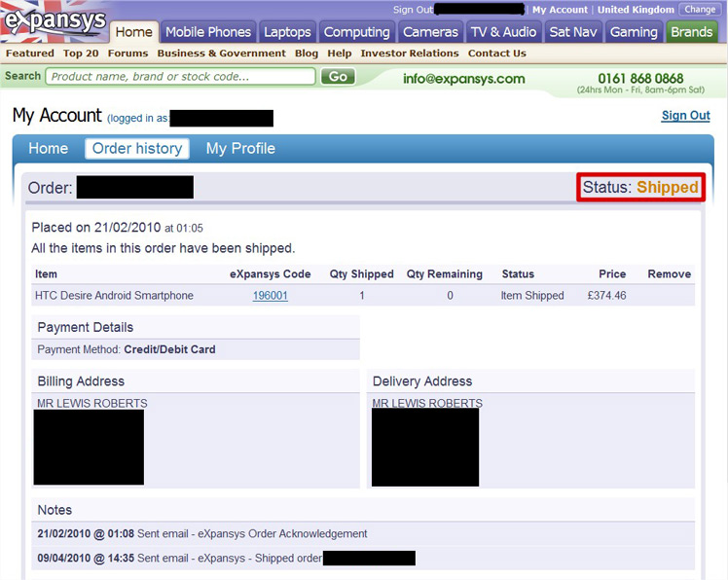Select the HTC Desire Android Smartphone item text
Image resolution: width=728 pixels, height=580 pixels.
coord(114,295)
